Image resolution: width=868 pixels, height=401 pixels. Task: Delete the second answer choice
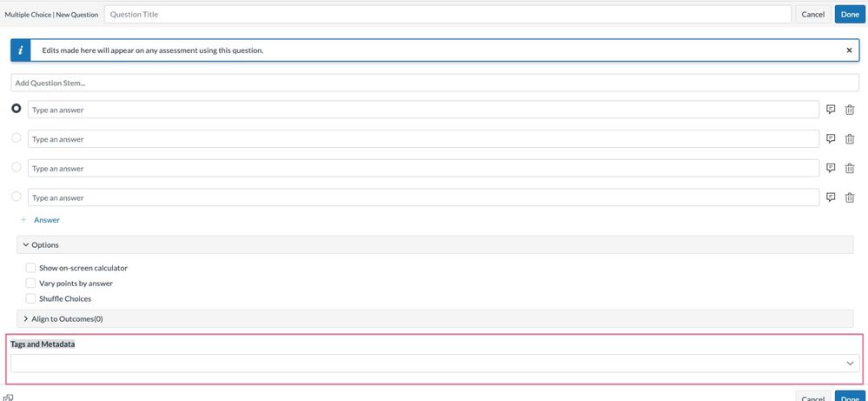point(850,139)
